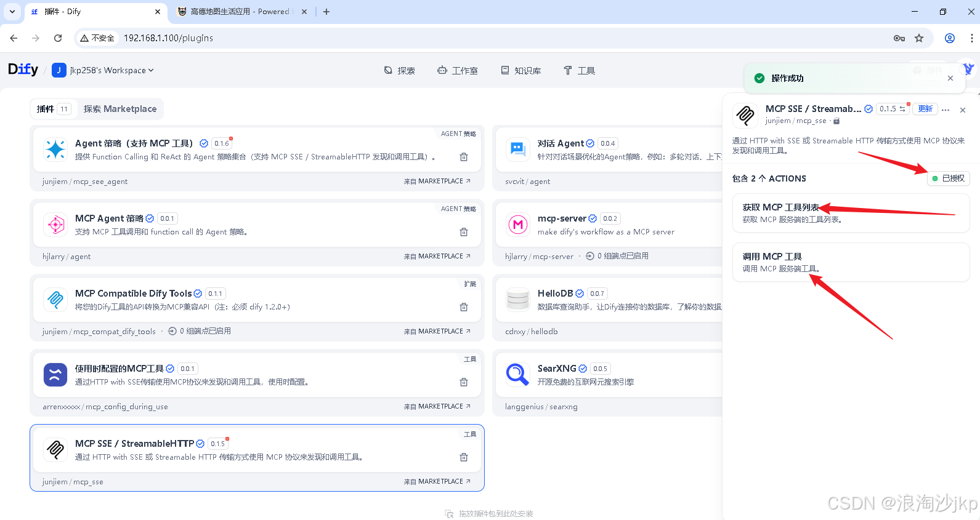Click the 不安全 site security indicator
The width and height of the screenshot is (980, 520).
[x=97, y=38]
